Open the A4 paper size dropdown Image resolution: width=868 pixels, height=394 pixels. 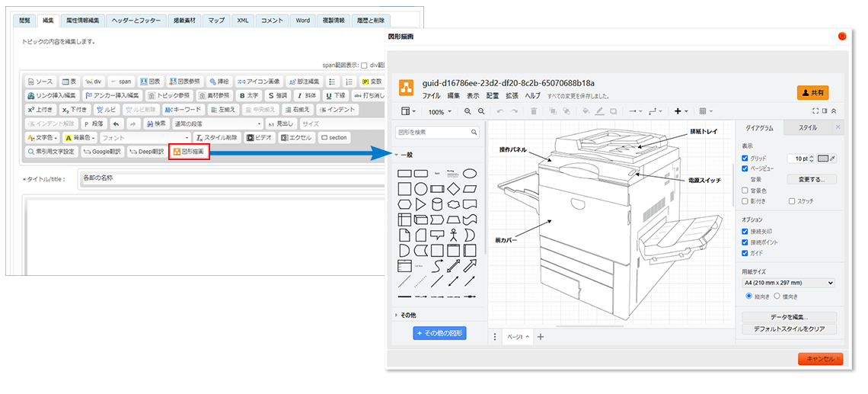click(x=788, y=283)
